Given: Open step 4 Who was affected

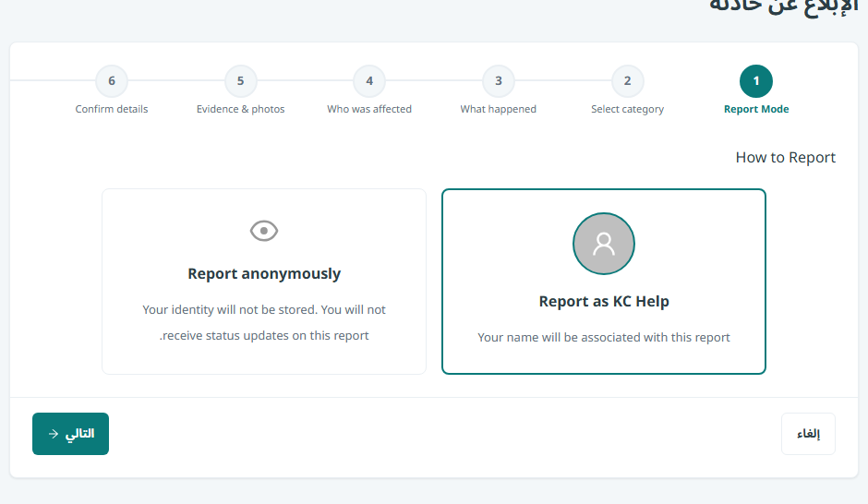Looking at the screenshot, I should 369,81.
